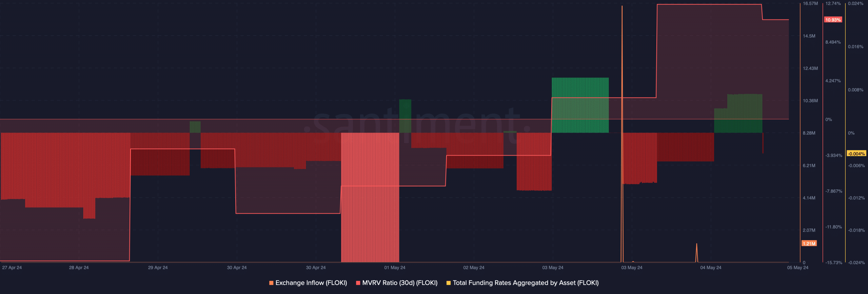The width and height of the screenshot is (868, 294).
Task: Click the 28 Apr 24 date label
Action: pyautogui.click(x=79, y=268)
